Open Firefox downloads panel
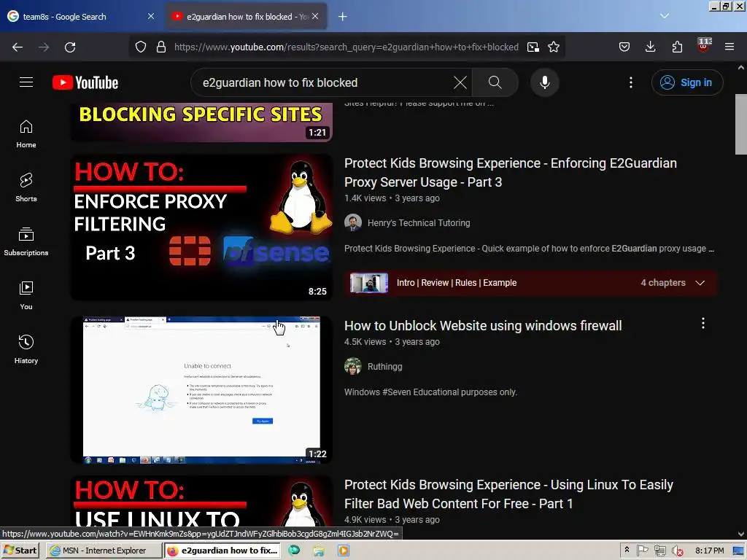The image size is (747, 560). [x=650, y=47]
